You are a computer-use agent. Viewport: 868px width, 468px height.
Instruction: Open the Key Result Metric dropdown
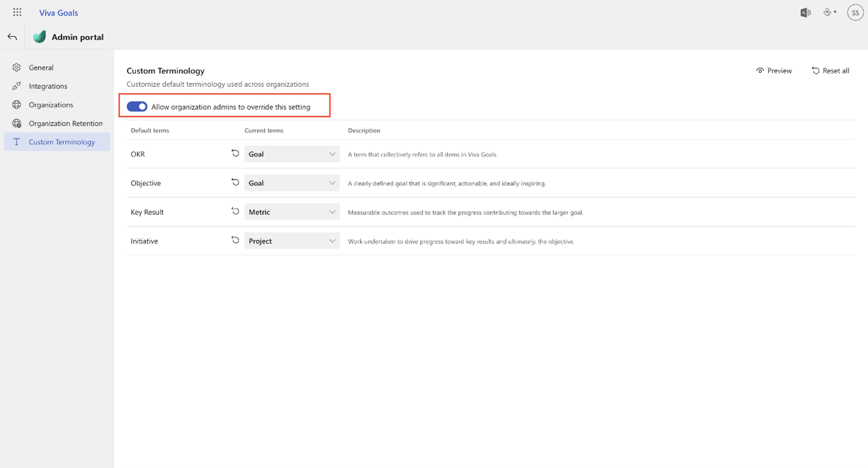point(292,212)
